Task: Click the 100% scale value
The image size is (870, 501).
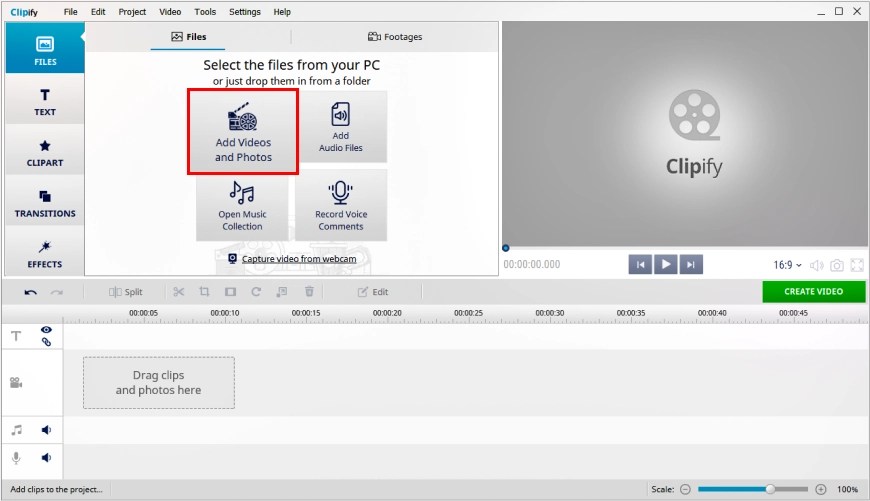Action: [847, 489]
